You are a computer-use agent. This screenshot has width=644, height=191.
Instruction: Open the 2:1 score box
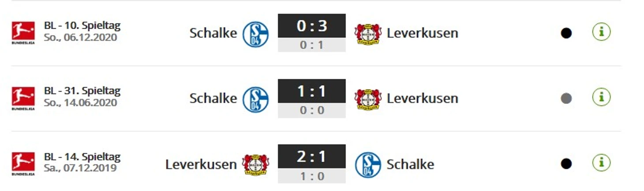click(x=312, y=164)
